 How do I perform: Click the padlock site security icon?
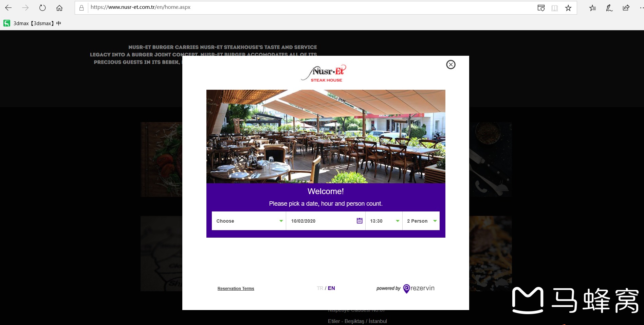(x=81, y=7)
